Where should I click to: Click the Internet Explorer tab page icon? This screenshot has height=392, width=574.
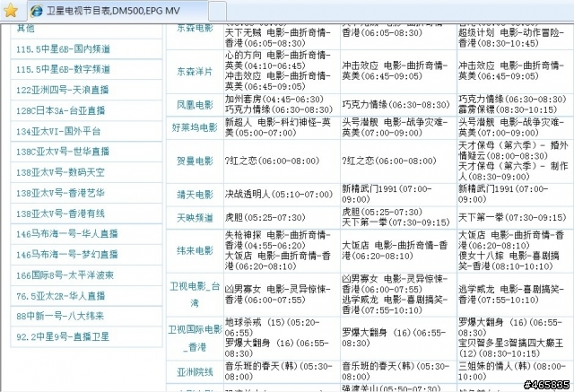(36, 11)
